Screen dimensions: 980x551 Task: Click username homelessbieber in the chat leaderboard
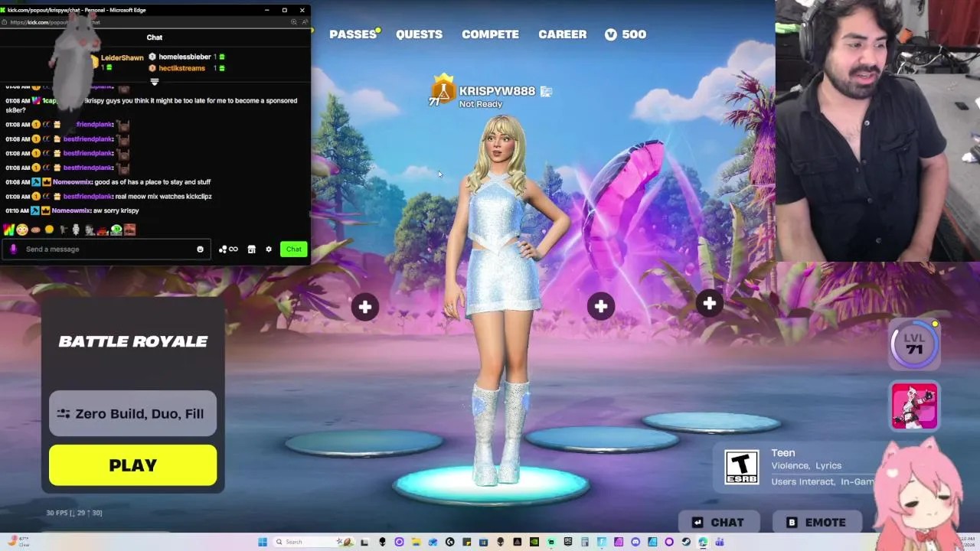tap(185, 57)
